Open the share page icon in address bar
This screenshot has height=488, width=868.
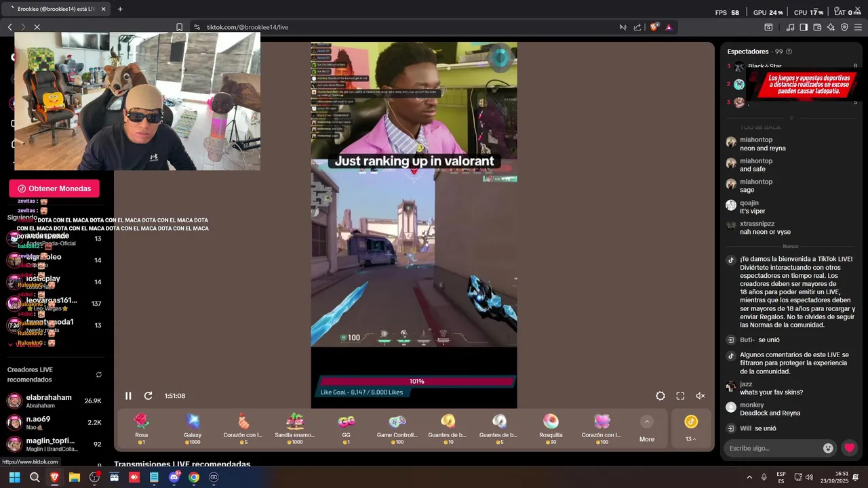pos(637,27)
